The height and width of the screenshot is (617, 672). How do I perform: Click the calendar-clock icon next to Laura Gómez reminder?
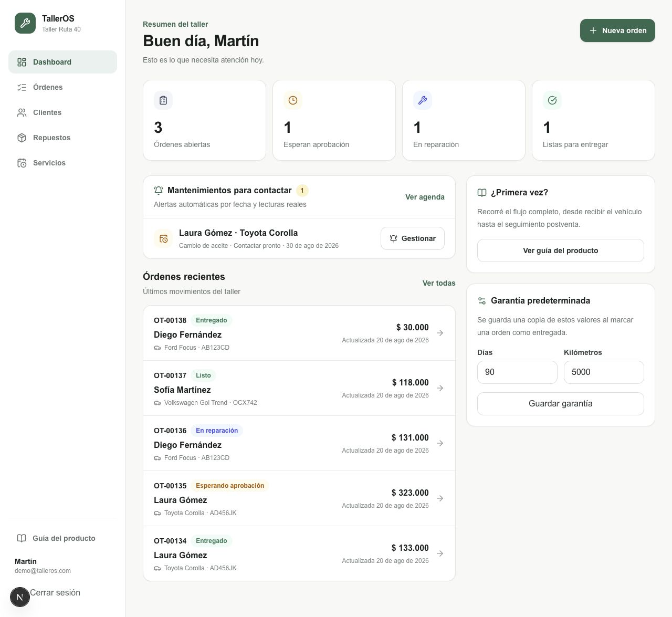[x=163, y=238]
